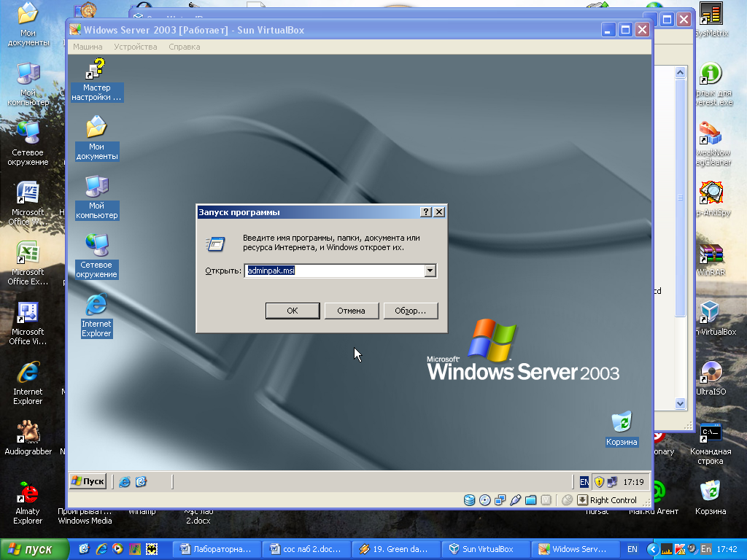Click guest language indicator EN
This screenshot has width=747, height=560.
tap(584, 482)
